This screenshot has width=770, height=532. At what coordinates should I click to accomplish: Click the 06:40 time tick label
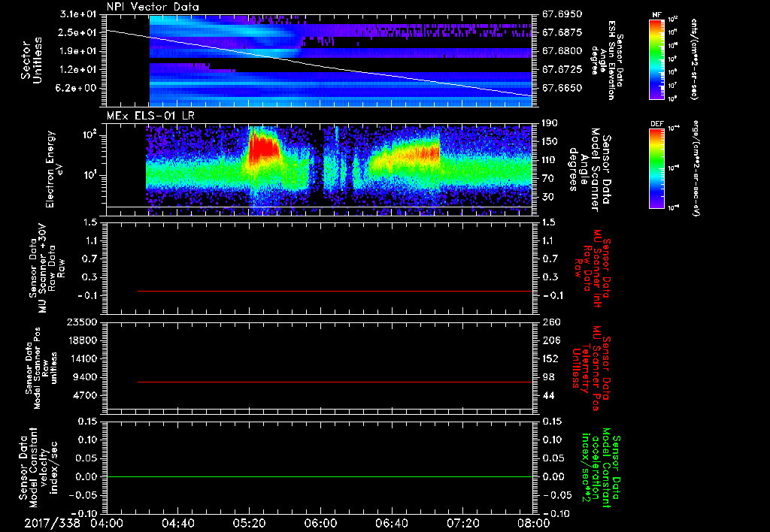click(391, 523)
